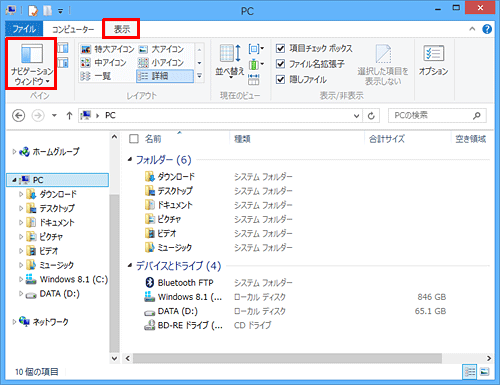This screenshot has height=385, width=500.
Task: Expand ホームグループ in navigation tree
Action: pyautogui.click(x=14, y=152)
